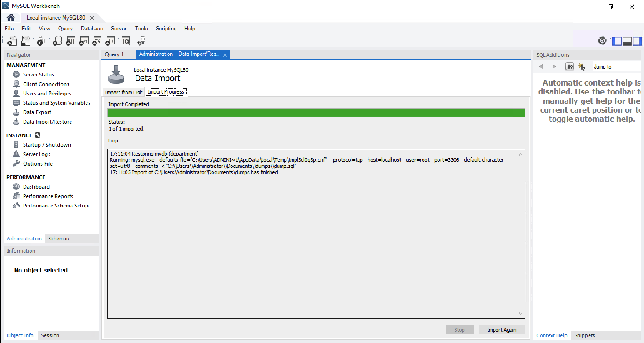Switch to Administration navigator tab
This screenshot has height=343, width=644.
pos(24,239)
